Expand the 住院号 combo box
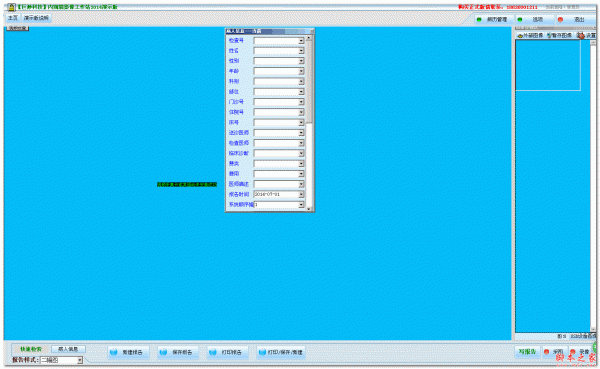 tap(301, 113)
